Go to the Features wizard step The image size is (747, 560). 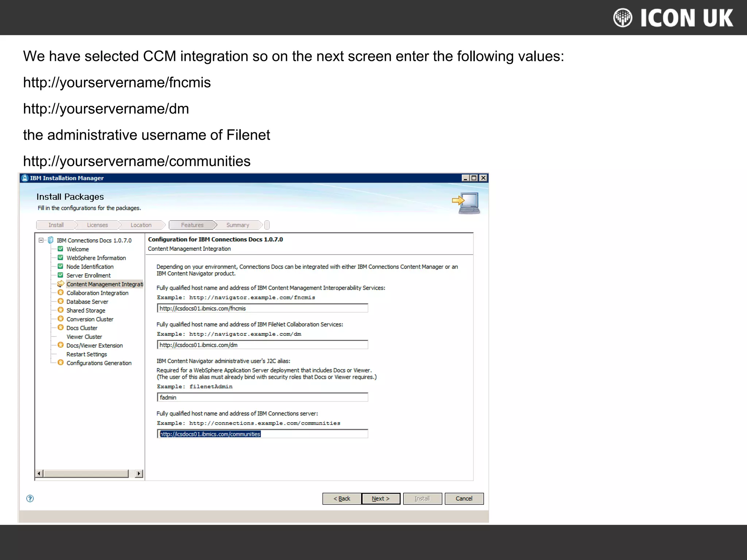[192, 225]
